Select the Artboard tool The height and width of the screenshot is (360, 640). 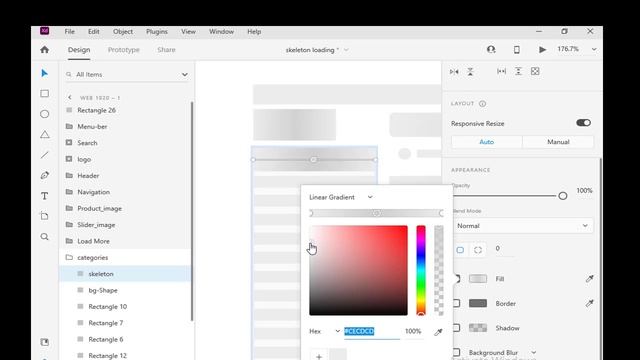click(44, 216)
